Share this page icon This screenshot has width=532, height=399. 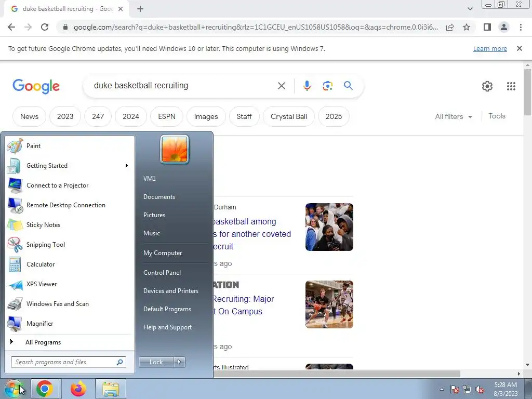[450, 27]
